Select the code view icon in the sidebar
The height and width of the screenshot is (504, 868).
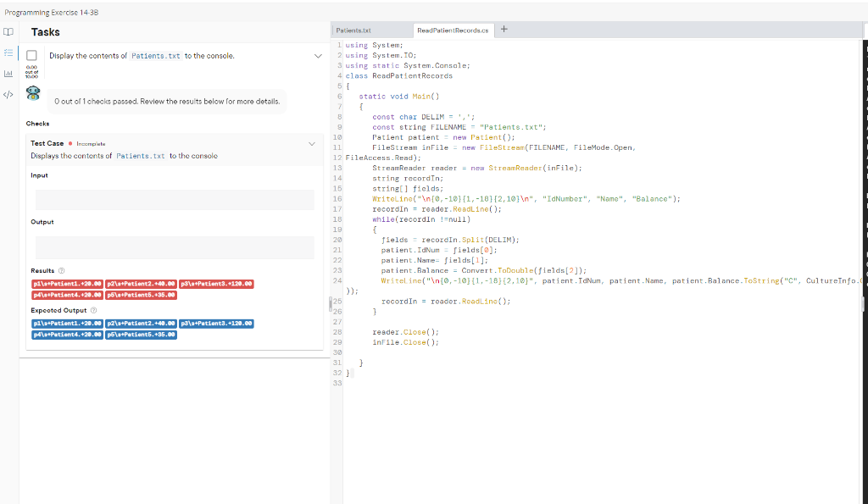click(8, 93)
